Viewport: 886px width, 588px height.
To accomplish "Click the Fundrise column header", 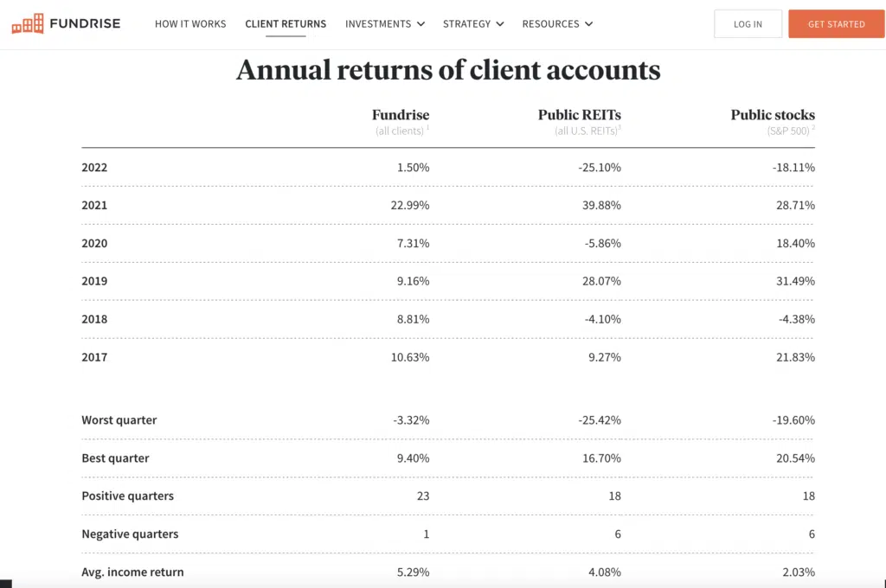I will tap(400, 115).
